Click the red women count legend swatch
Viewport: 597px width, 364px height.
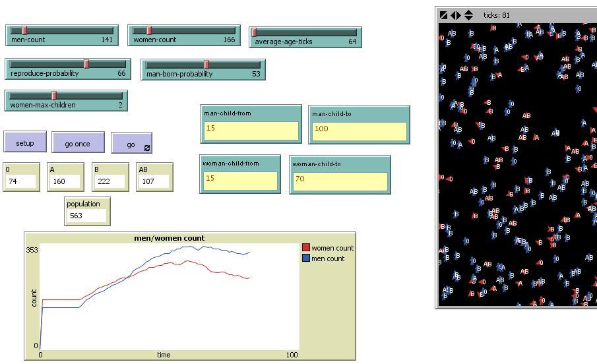coord(306,248)
